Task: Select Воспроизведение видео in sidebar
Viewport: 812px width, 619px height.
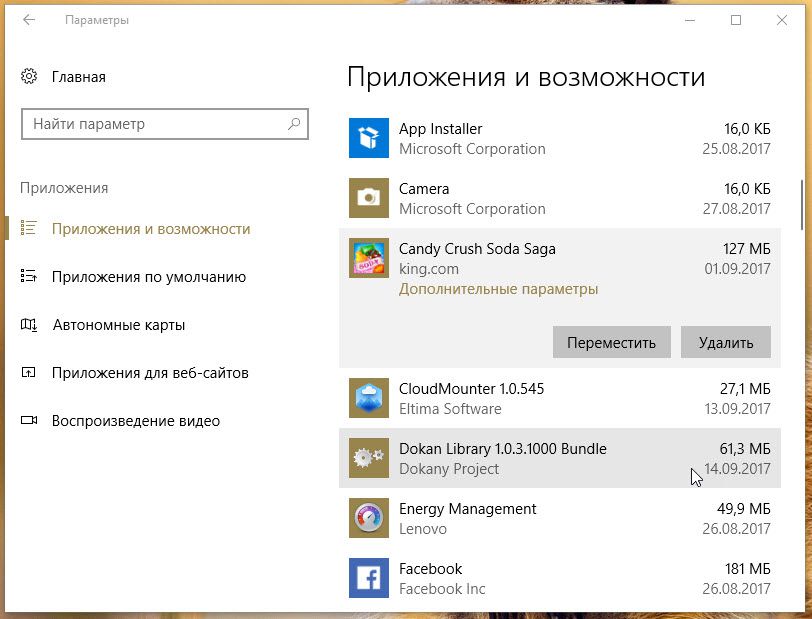Action: tap(135, 421)
